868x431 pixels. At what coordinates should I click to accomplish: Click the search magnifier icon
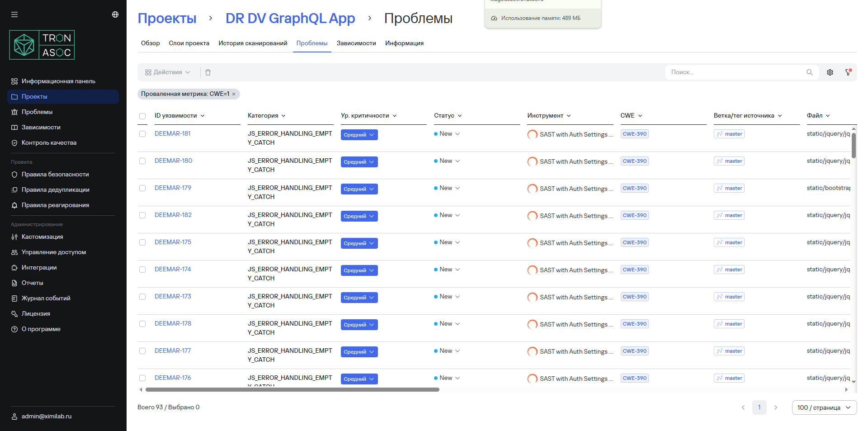809,72
